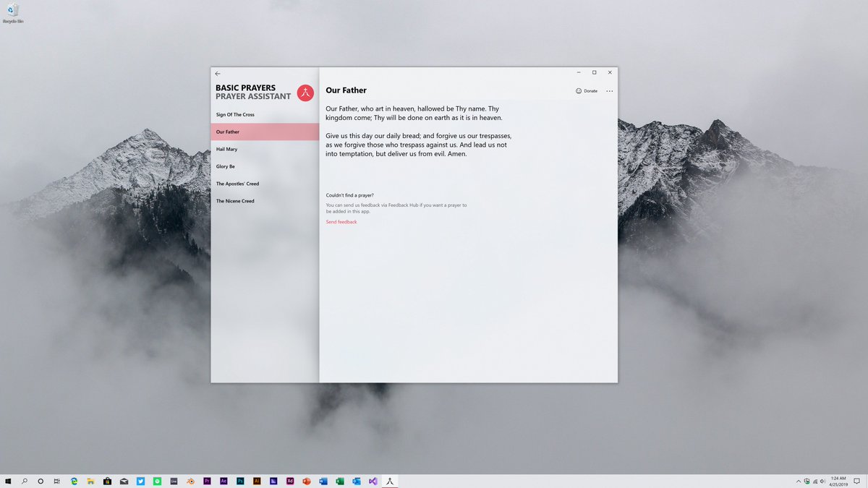Click the BASIC PRAYERS sidebar title
This screenshot has height=488, width=868.
245,88
